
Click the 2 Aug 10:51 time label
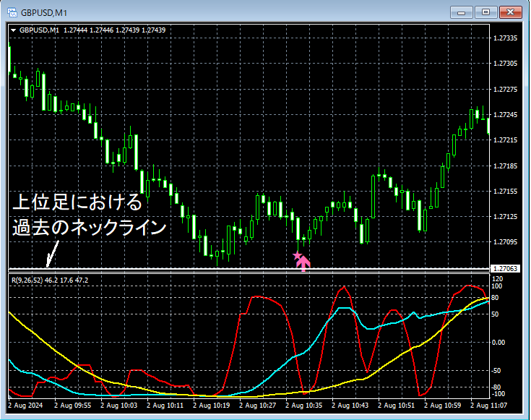point(396,406)
